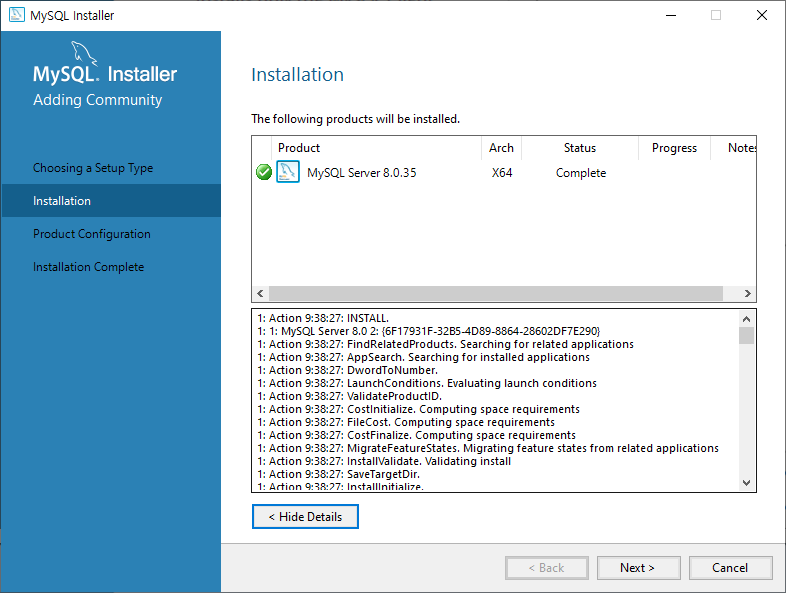Click the AppSearch log line

[424, 357]
